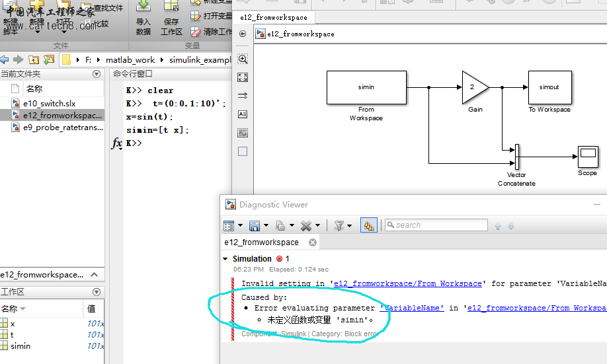Collapse the e12_fromworkspace details panel
The image size is (607, 364).
click(x=94, y=275)
